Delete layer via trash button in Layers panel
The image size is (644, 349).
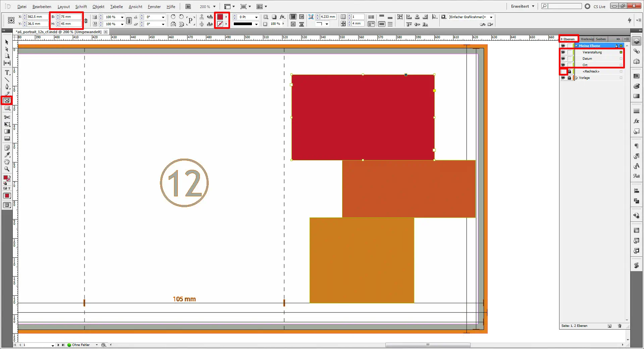[x=619, y=326]
